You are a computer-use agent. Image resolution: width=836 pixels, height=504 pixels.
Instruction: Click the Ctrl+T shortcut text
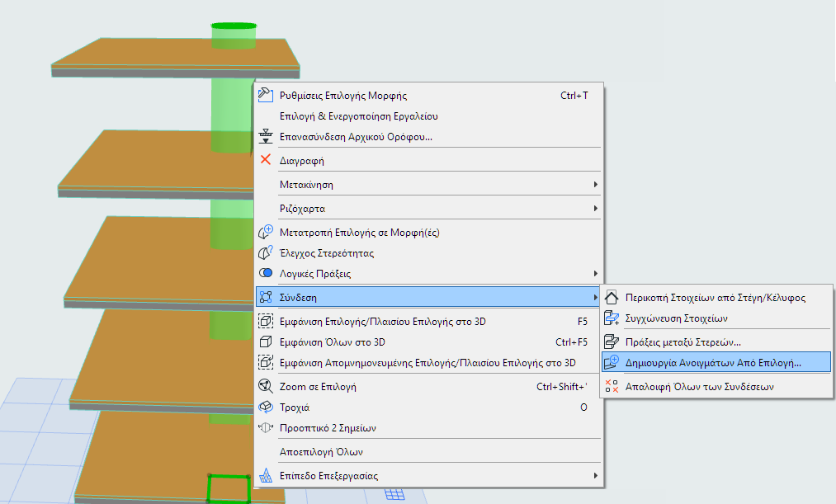coord(574,96)
